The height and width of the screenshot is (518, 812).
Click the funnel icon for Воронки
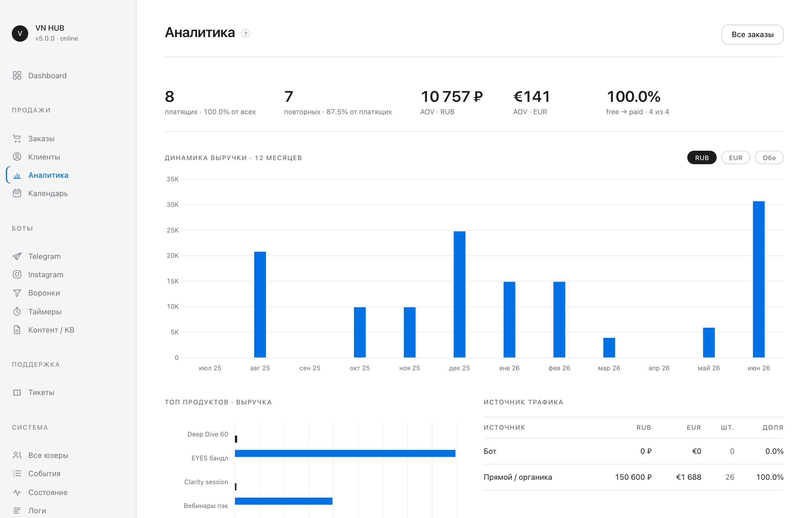click(x=17, y=293)
